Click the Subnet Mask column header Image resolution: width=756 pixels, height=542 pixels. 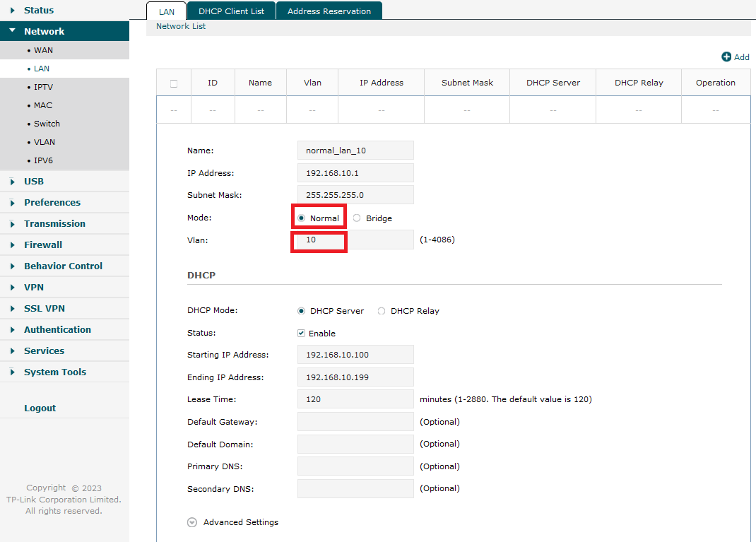(467, 83)
